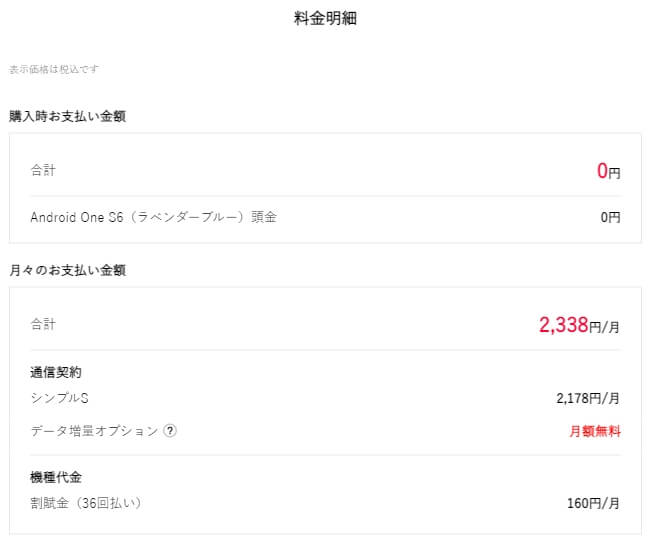651x538 pixels.
Task: Click the 月々のお支払い金額 section heading
Action: point(67,270)
